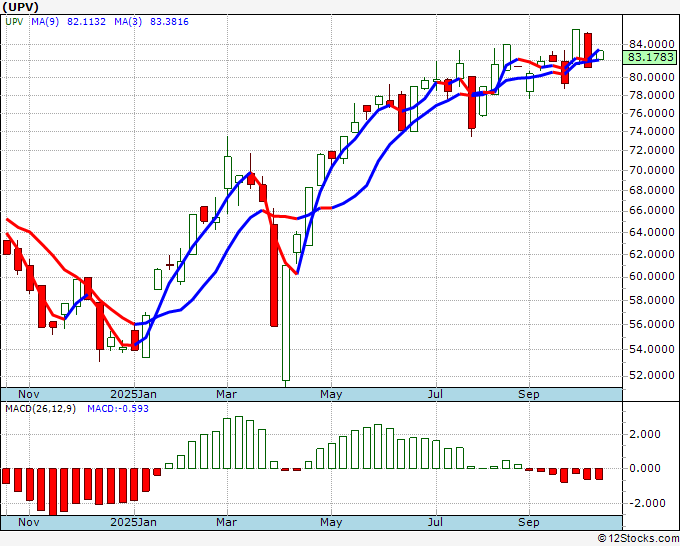Open the ©12Stocks.com credit link
The width and height of the screenshot is (680, 546).
coord(638,538)
